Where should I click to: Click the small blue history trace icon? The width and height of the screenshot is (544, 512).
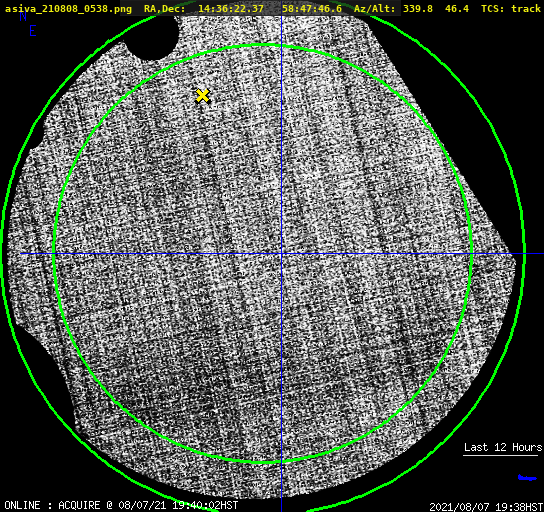[527, 478]
